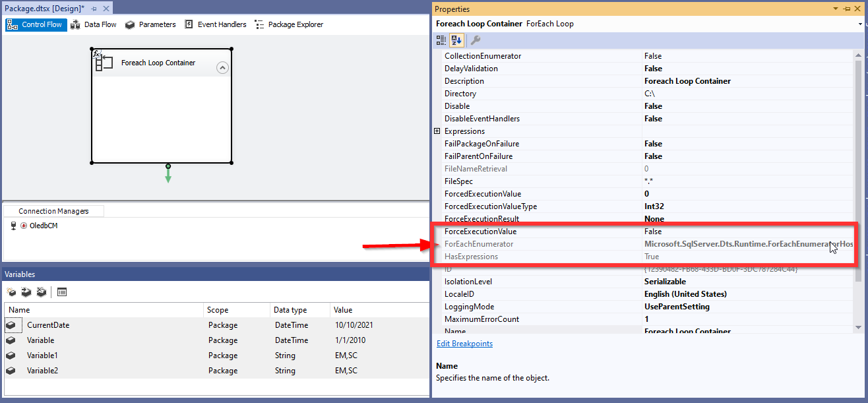Select the CurrentDate variable name

[x=48, y=325]
